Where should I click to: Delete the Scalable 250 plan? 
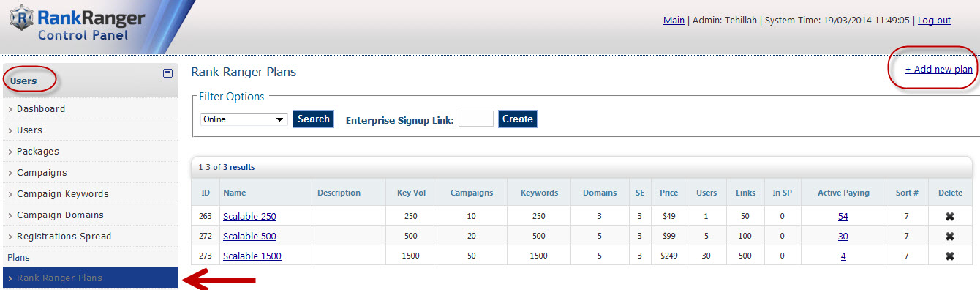coord(950,216)
